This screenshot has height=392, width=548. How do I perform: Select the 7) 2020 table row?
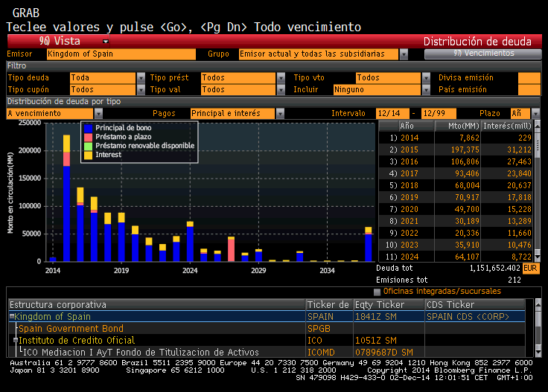tap(456, 209)
